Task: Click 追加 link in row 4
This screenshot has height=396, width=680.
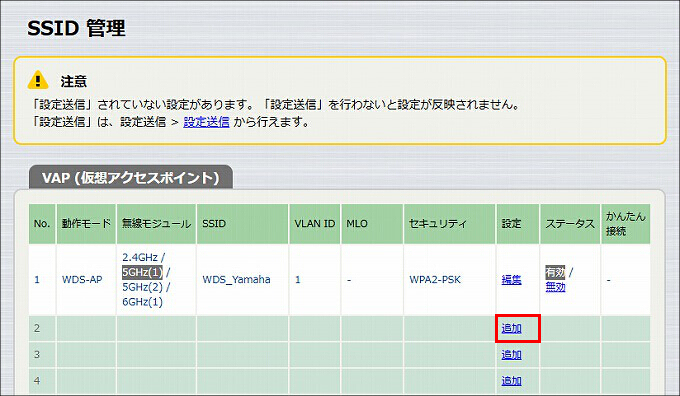Action: pos(511,381)
